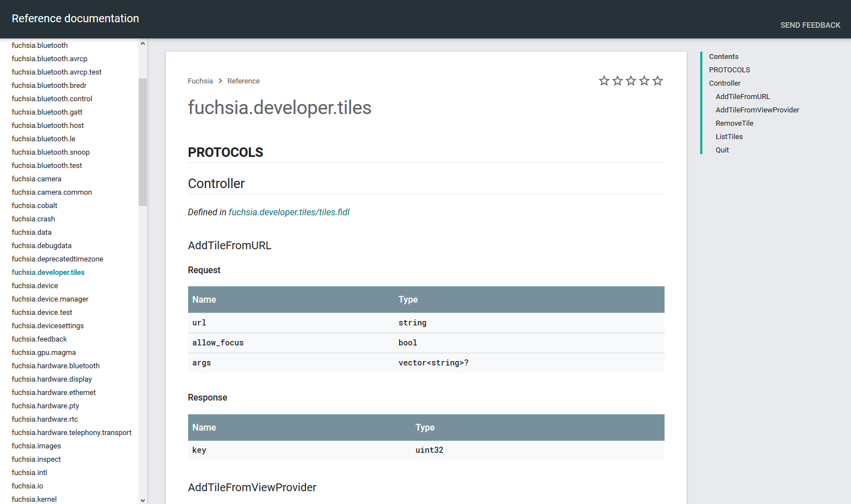851x504 pixels.
Task: Jump to PROTOCOLS in Contents
Action: pos(729,70)
